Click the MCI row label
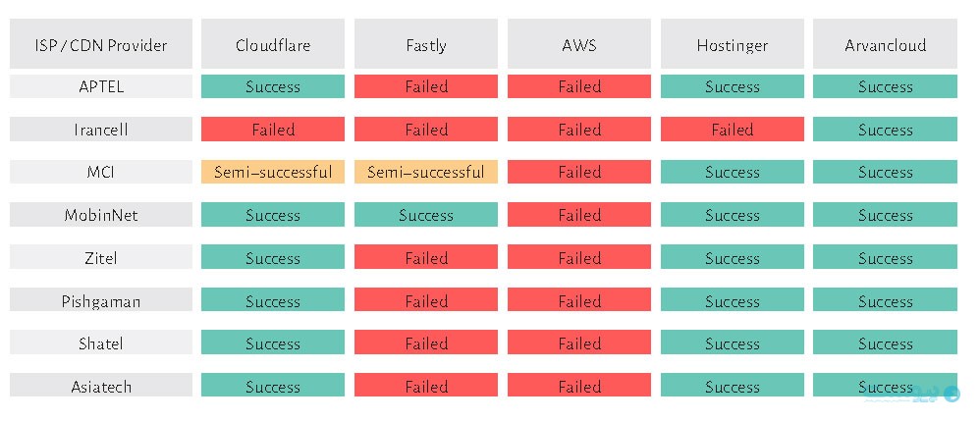The width and height of the screenshot is (980, 422). [100, 172]
